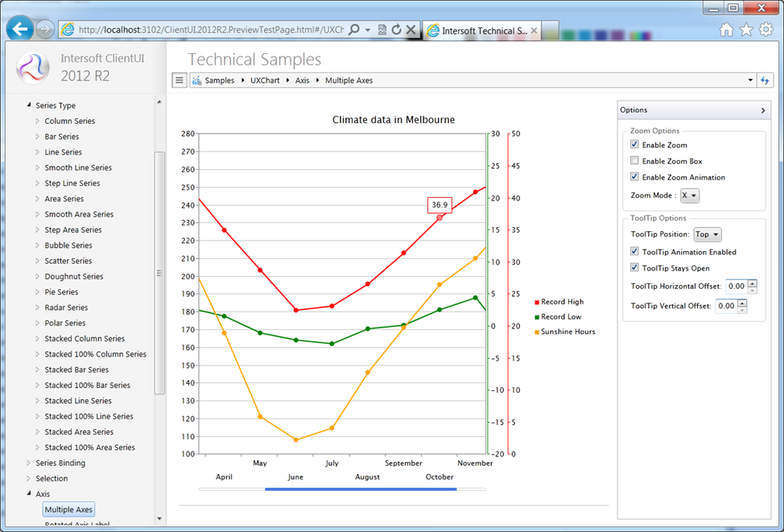Click the Samples chart icon in breadcrumb
784x532 pixels.
tap(196, 80)
